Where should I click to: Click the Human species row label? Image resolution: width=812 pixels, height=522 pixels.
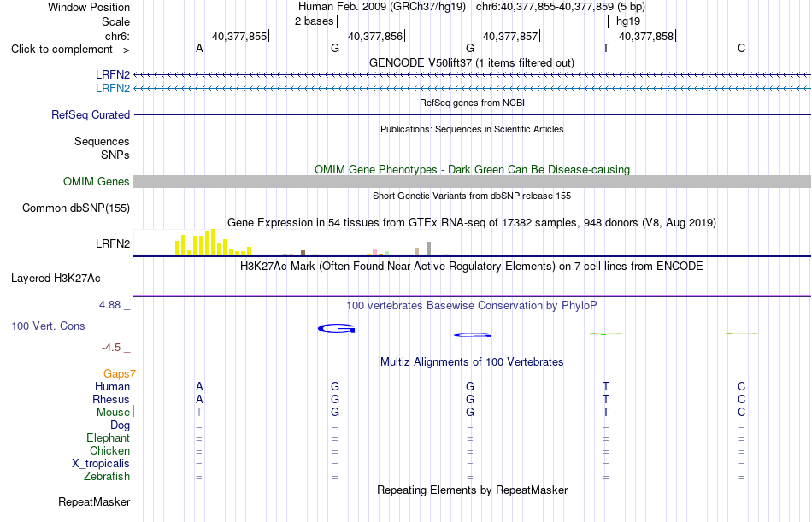(112, 387)
